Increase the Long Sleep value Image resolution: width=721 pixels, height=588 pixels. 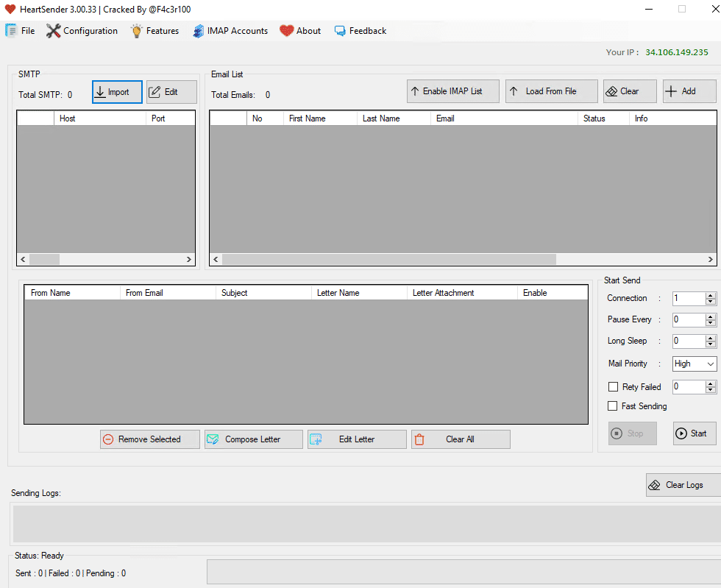(711, 339)
